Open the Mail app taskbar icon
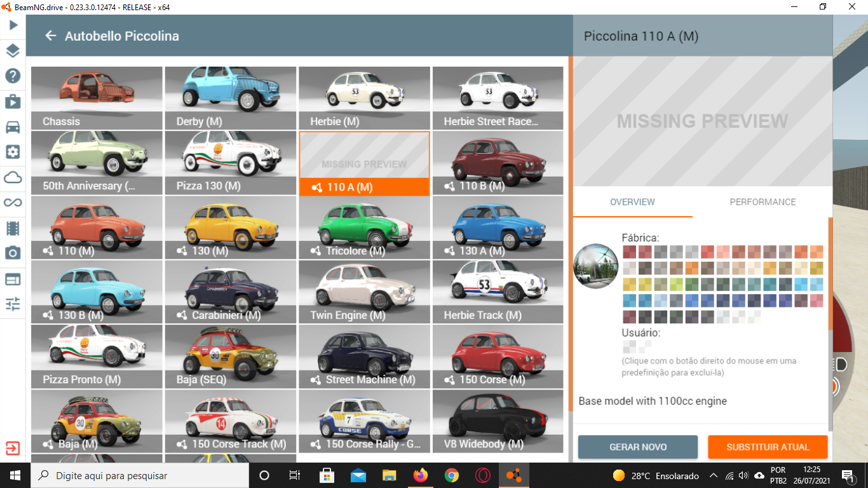The width and height of the screenshot is (868, 488). click(x=358, y=475)
